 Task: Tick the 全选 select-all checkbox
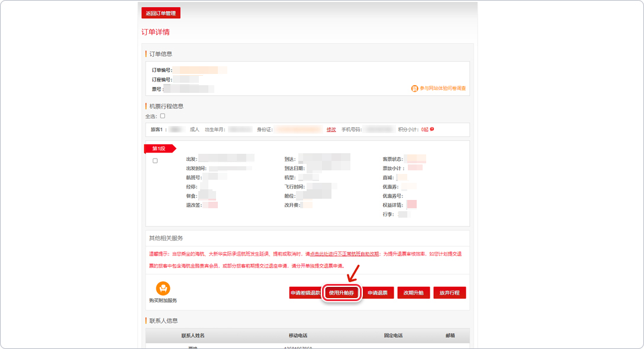163,116
